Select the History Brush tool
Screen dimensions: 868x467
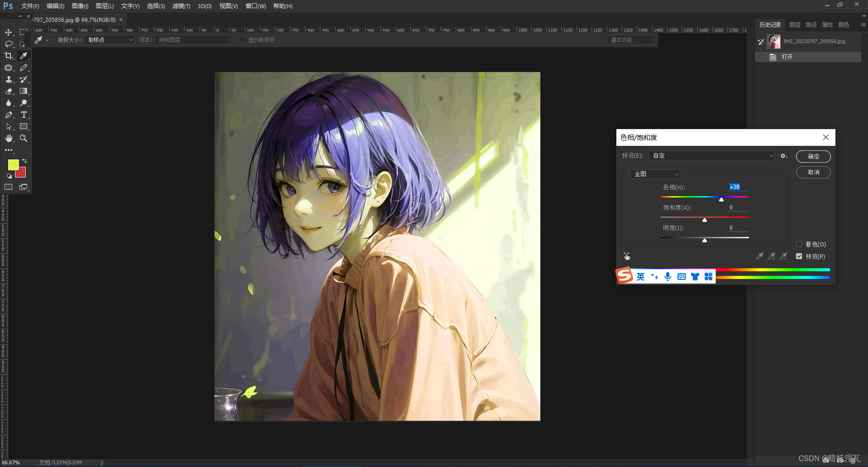click(x=24, y=79)
